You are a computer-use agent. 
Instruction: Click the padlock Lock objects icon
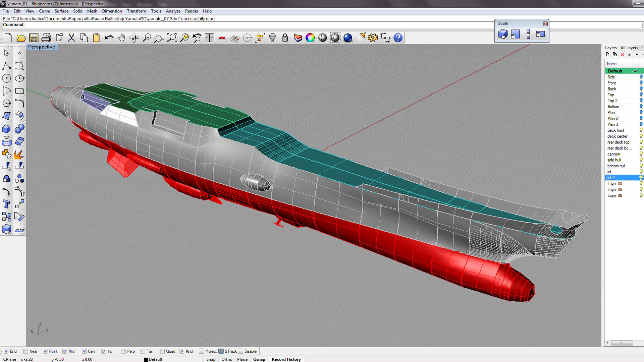[285, 38]
